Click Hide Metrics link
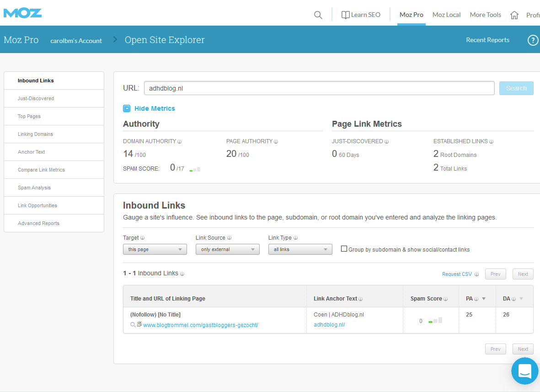The image size is (540, 392). click(155, 108)
